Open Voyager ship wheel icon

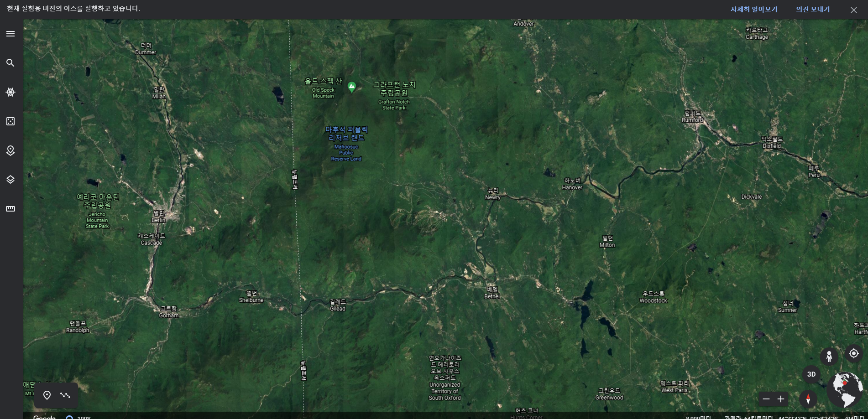10,92
